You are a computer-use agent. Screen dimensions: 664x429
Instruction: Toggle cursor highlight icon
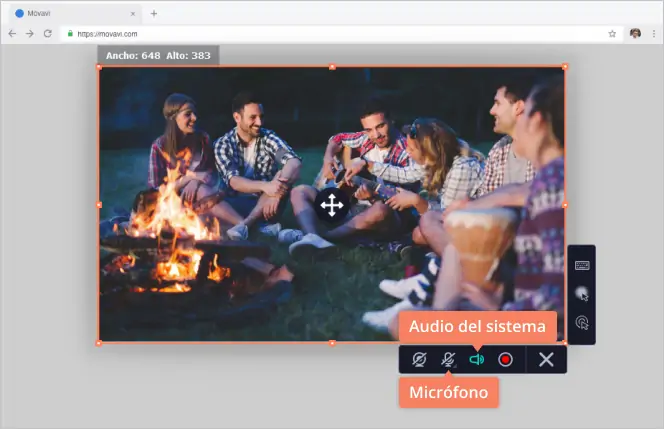(582, 293)
